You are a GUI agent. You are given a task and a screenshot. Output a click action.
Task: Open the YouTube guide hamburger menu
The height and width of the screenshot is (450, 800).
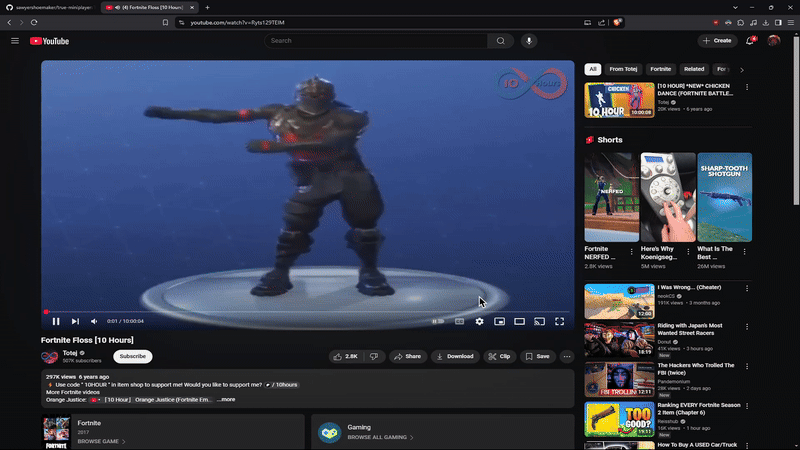coord(15,41)
